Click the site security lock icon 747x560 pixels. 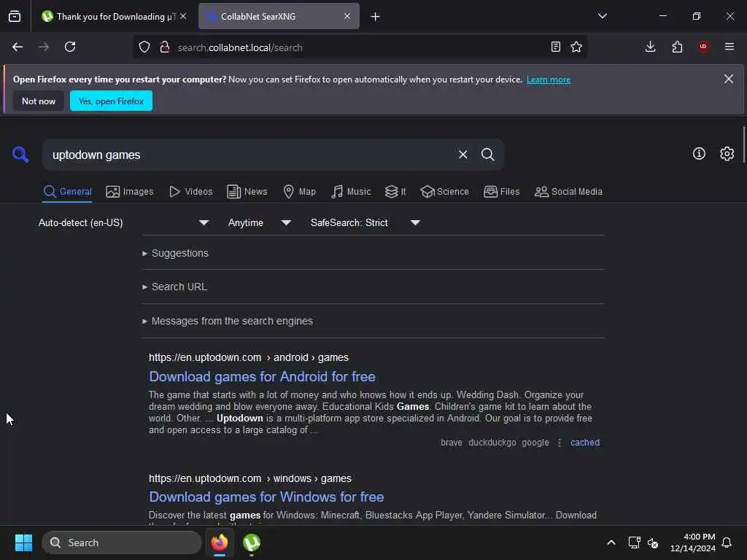[165, 47]
